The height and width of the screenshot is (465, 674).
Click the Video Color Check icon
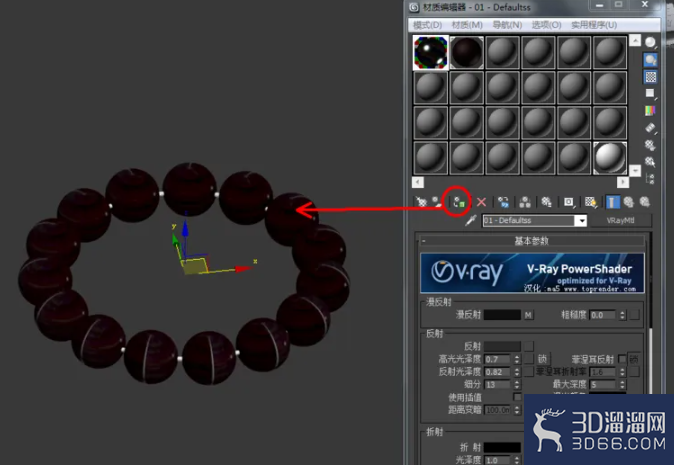point(650,110)
